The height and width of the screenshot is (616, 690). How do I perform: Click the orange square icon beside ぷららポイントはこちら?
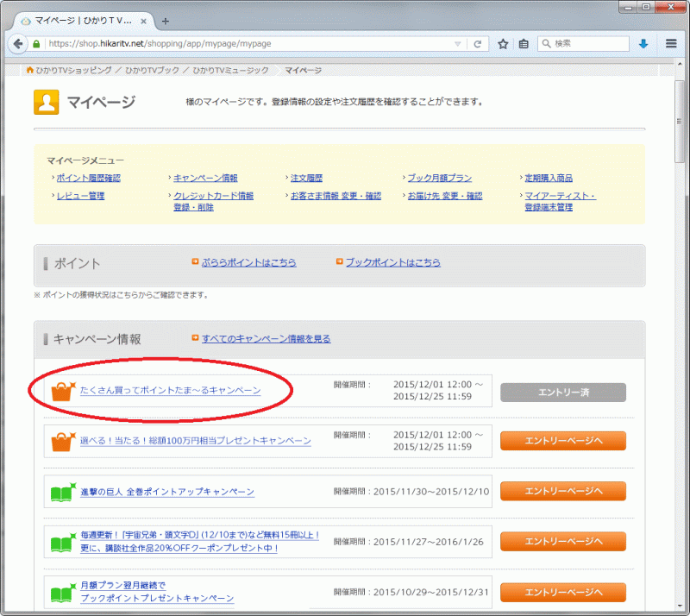[x=195, y=261]
